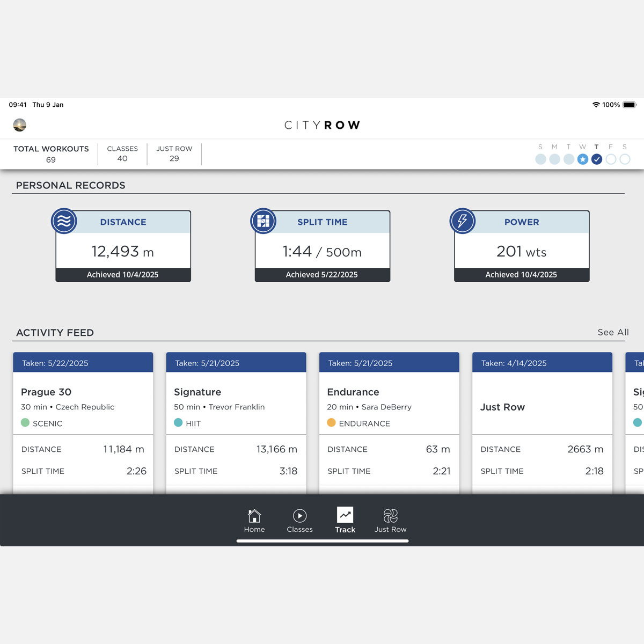
Task: Tap the Monday day circle
Action: [555, 159]
